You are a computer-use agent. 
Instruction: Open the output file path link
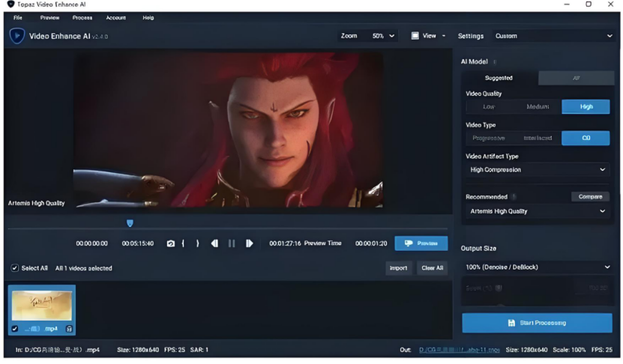460,350
